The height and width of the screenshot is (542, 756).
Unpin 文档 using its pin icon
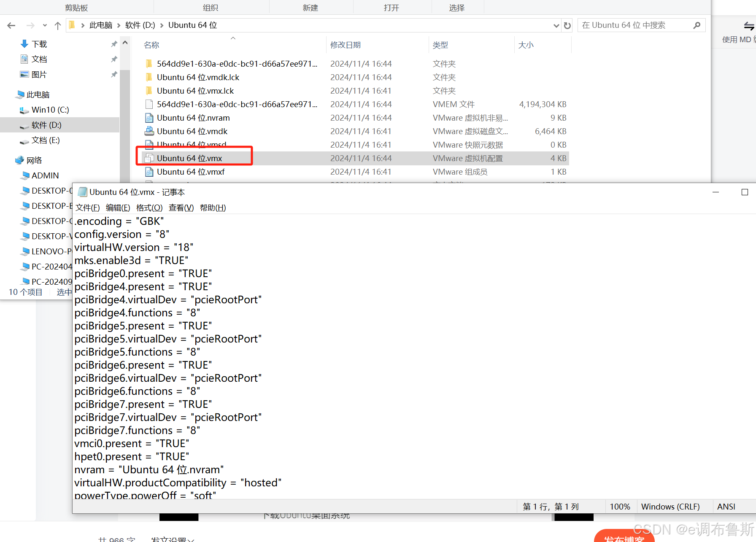[x=114, y=59]
